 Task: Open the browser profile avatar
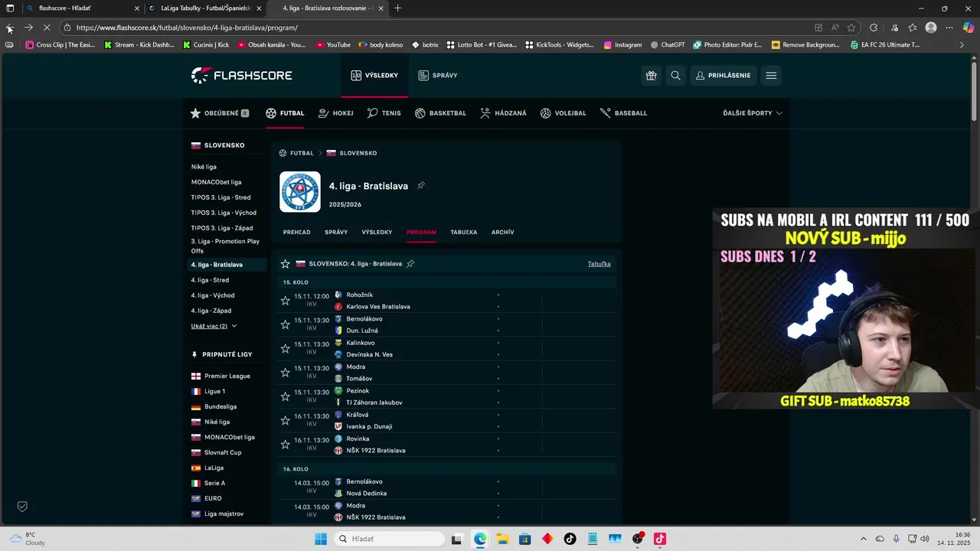click(x=931, y=28)
